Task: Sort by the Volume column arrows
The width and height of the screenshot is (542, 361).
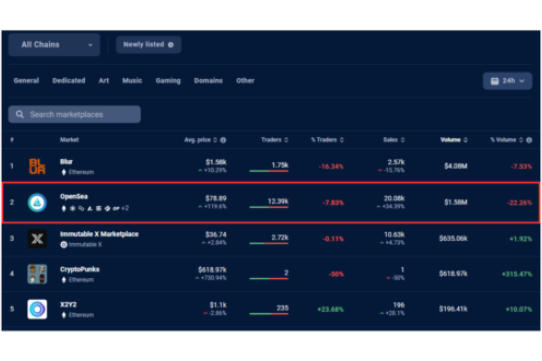Action: pyautogui.click(x=466, y=140)
